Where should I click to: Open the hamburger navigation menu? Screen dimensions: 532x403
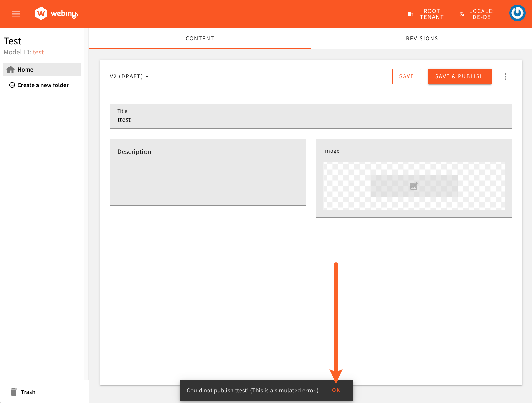(x=16, y=14)
